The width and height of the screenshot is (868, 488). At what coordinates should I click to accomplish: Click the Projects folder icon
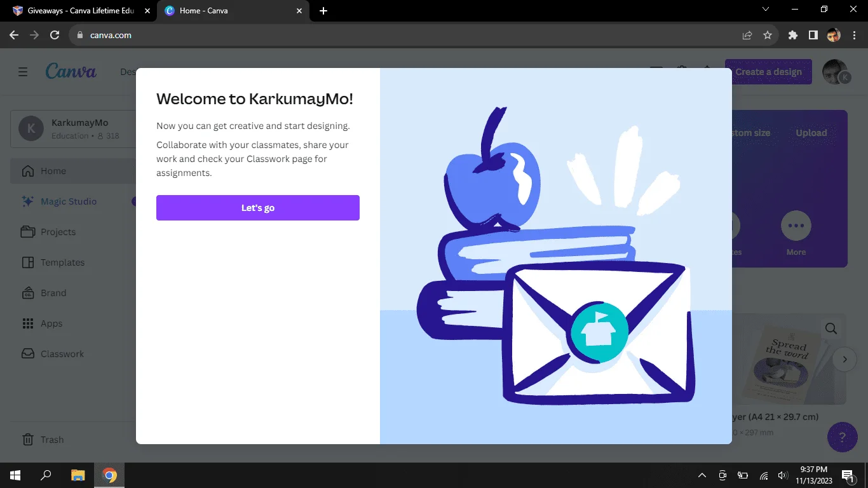coord(27,232)
